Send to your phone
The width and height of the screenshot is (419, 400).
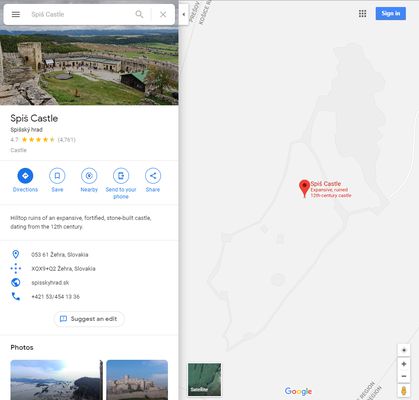click(121, 184)
